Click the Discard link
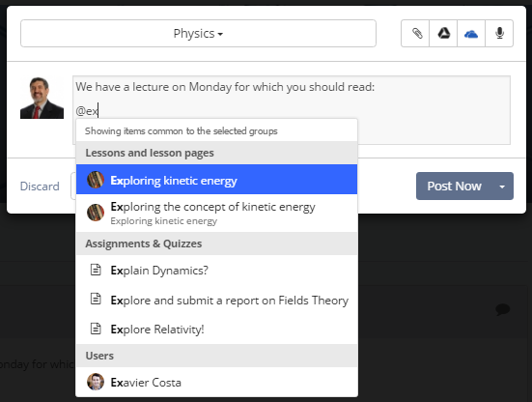The height and width of the screenshot is (402, 532). pos(40,187)
